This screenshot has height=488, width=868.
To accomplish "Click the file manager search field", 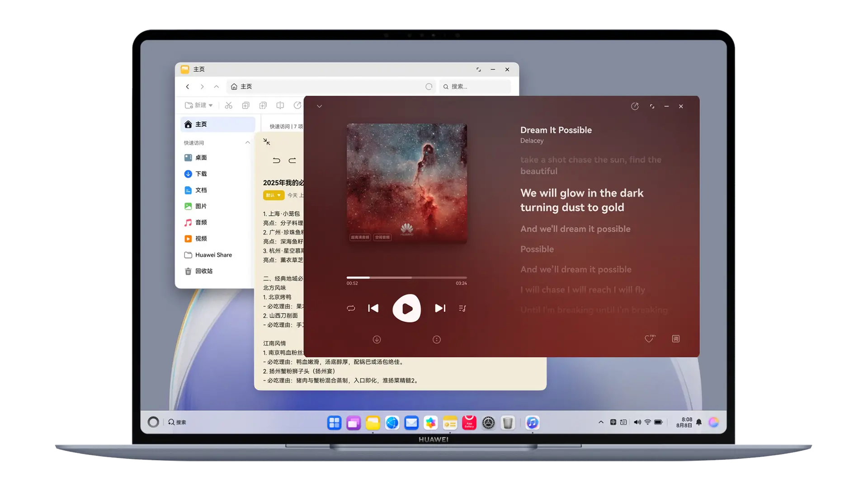I will [475, 86].
